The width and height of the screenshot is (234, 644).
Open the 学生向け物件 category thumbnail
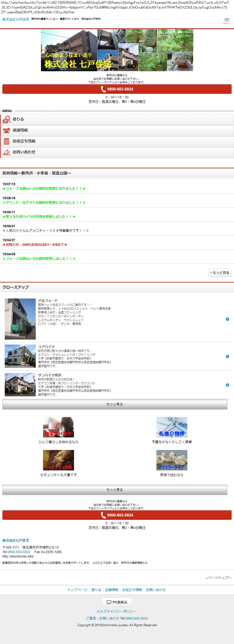(x=58, y=427)
